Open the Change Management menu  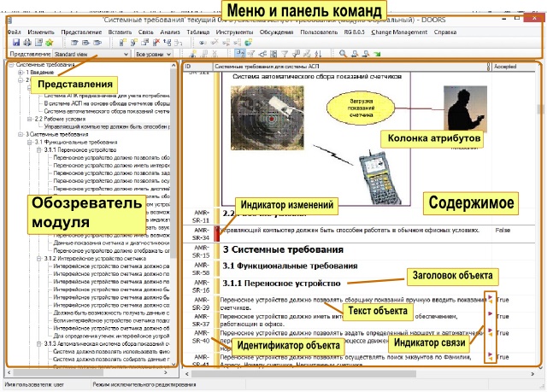pyautogui.click(x=399, y=32)
